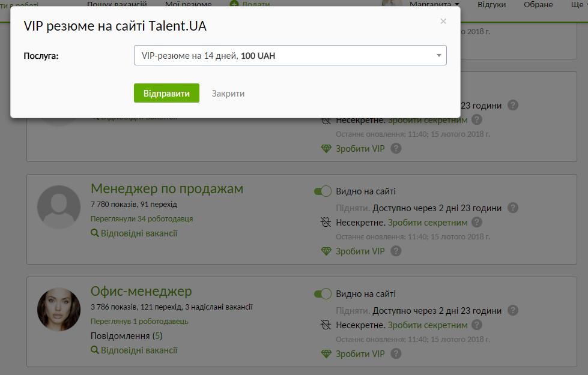Click help icon after Зробити секретним in Менеджер по продажам
This screenshot has height=375, width=588.
point(477,222)
